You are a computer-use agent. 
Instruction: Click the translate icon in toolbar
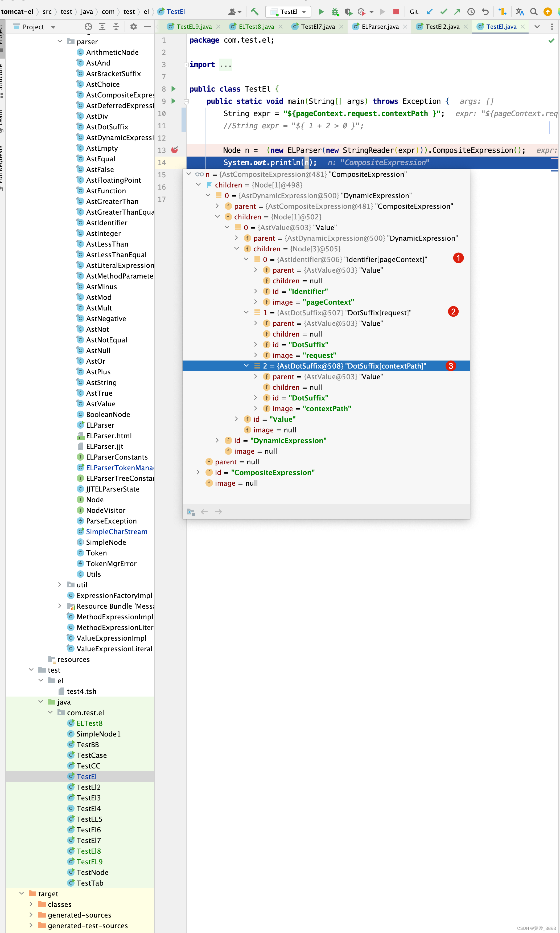tap(520, 12)
